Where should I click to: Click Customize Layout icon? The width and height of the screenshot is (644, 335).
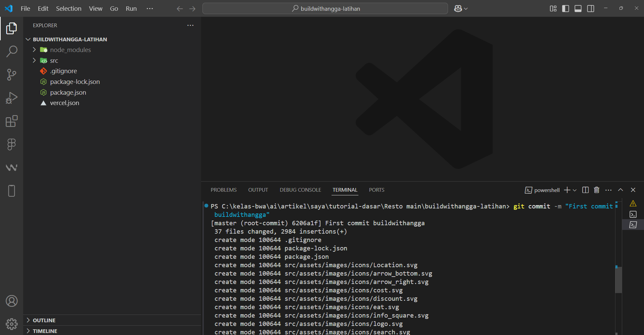click(x=553, y=9)
